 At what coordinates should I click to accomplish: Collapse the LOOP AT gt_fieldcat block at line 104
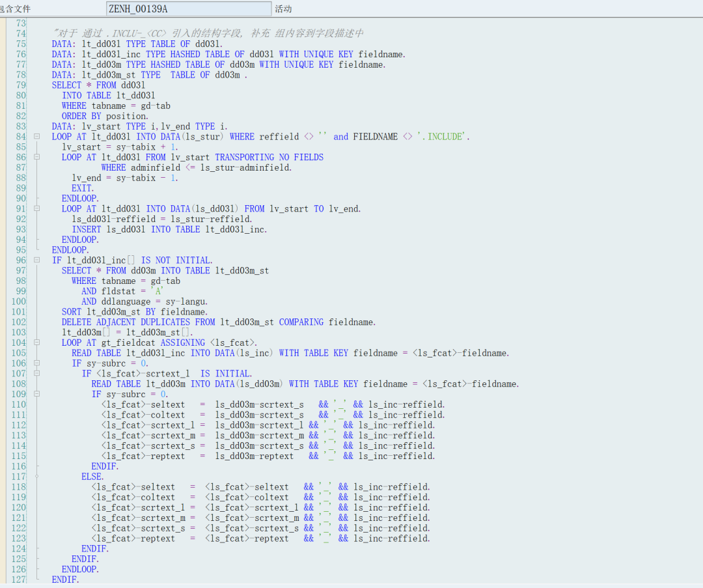pyautogui.click(x=36, y=343)
